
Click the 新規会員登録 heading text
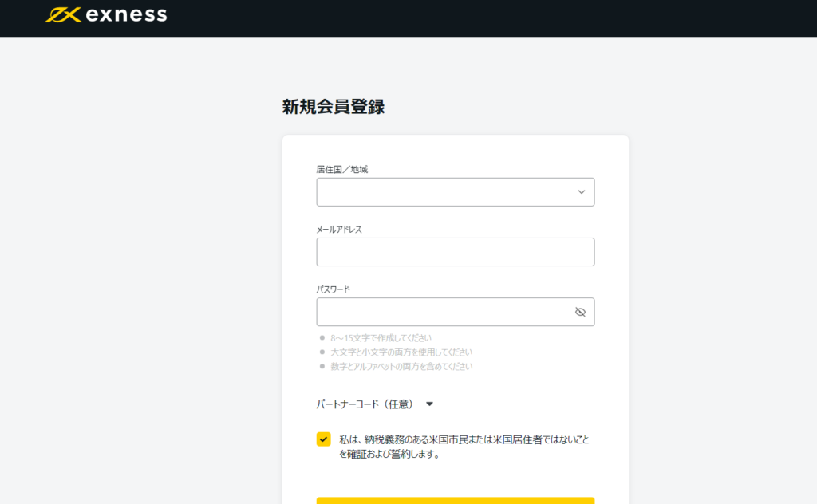pyautogui.click(x=334, y=107)
